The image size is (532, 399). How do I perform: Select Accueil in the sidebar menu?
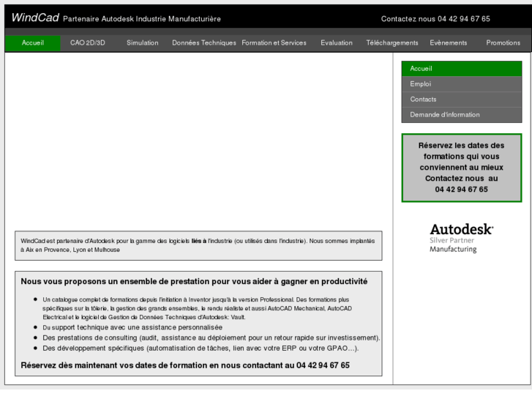point(462,69)
